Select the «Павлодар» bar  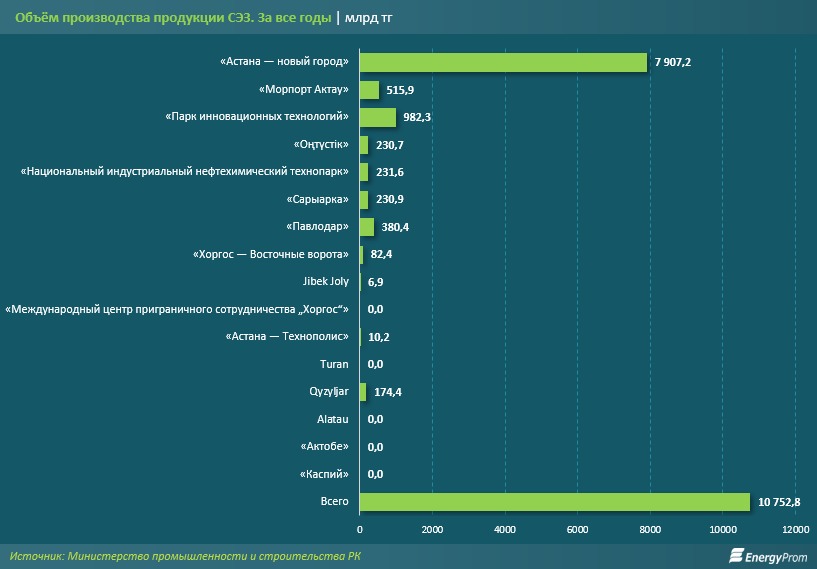coord(366,227)
